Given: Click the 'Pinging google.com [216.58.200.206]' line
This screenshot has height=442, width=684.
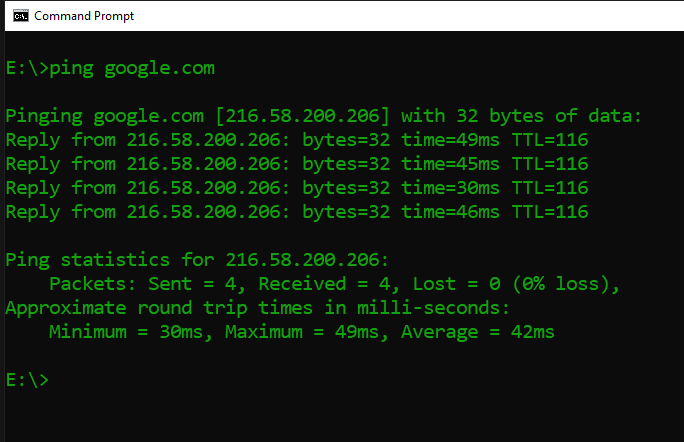Looking at the screenshot, I should 323,116.
